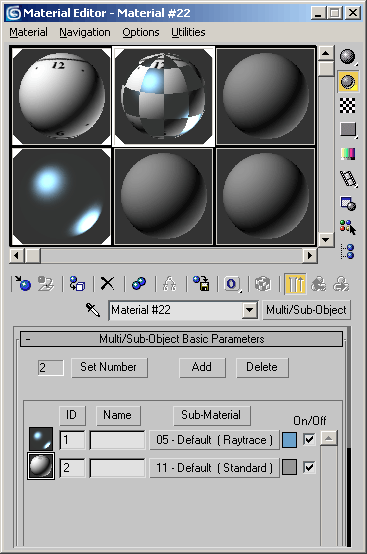Click the Material Editor title bar text
The height and width of the screenshot is (554, 367).
(107, 13)
